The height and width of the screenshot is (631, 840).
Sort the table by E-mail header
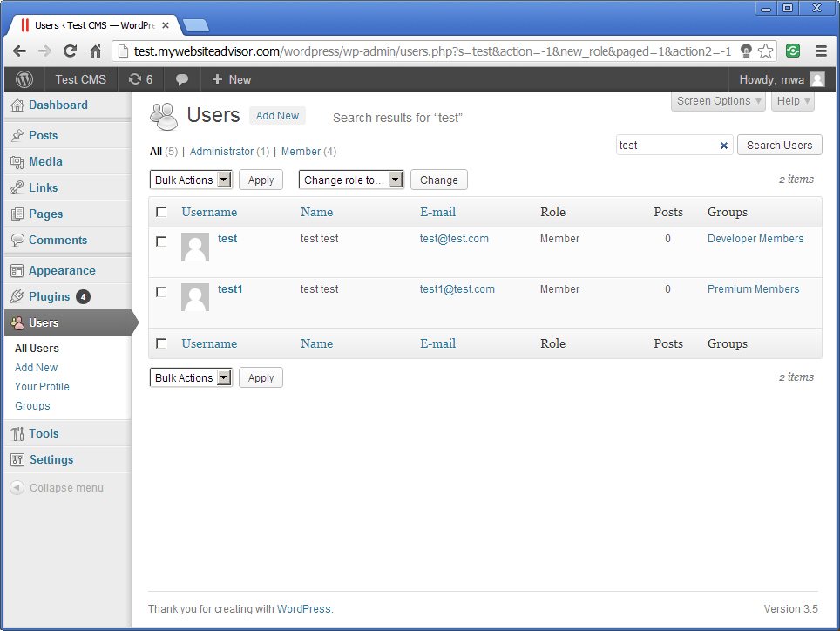pyautogui.click(x=437, y=212)
